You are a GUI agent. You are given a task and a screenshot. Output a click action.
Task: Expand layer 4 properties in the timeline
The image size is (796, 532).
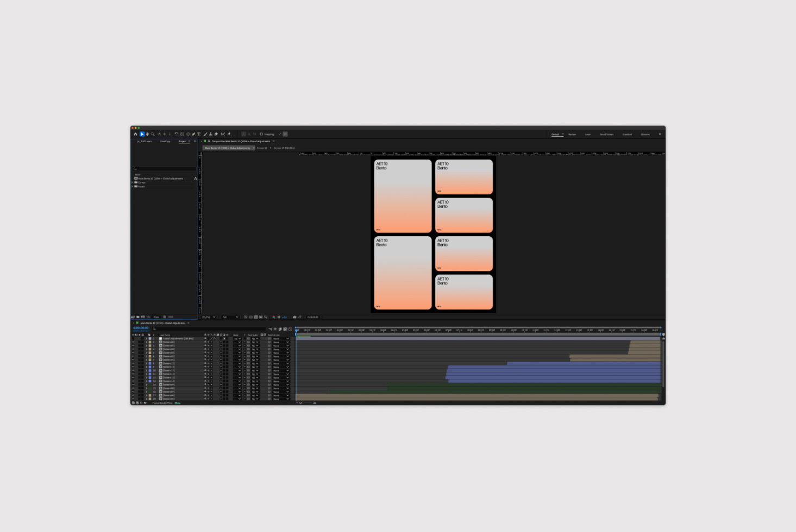pos(147,349)
